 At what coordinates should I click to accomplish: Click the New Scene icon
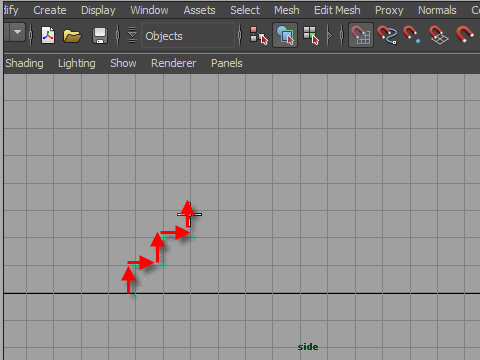coord(48,35)
